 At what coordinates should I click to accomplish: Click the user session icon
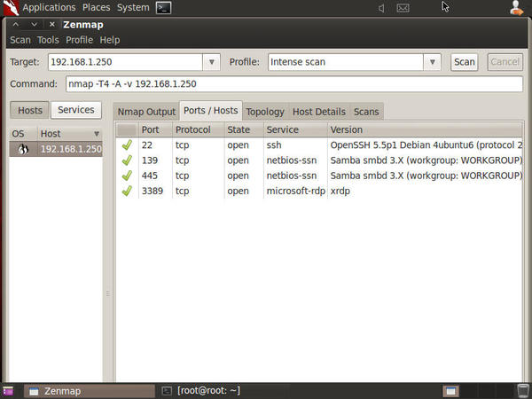516,8
